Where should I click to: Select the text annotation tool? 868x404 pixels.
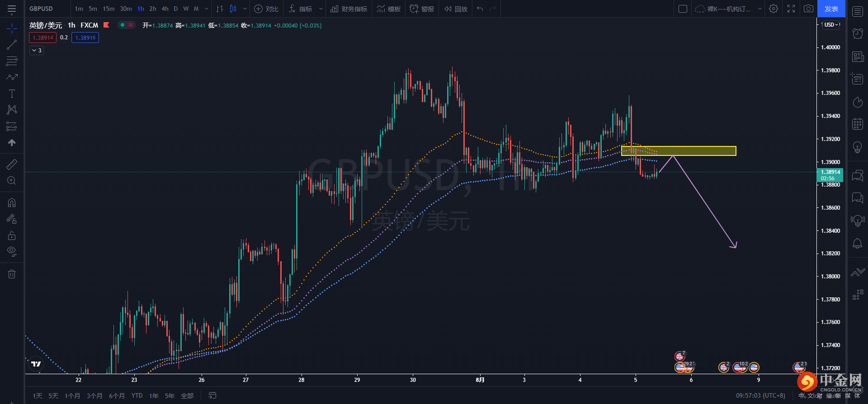click(x=12, y=94)
